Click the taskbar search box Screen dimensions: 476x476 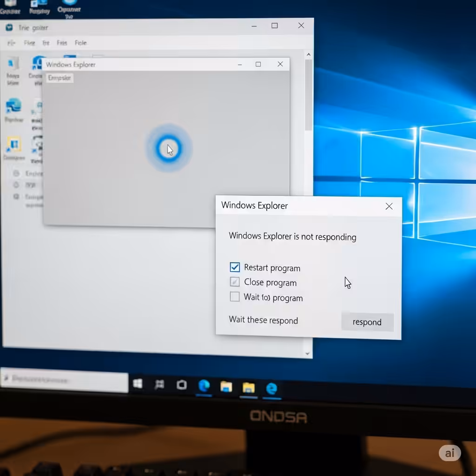coord(64,380)
